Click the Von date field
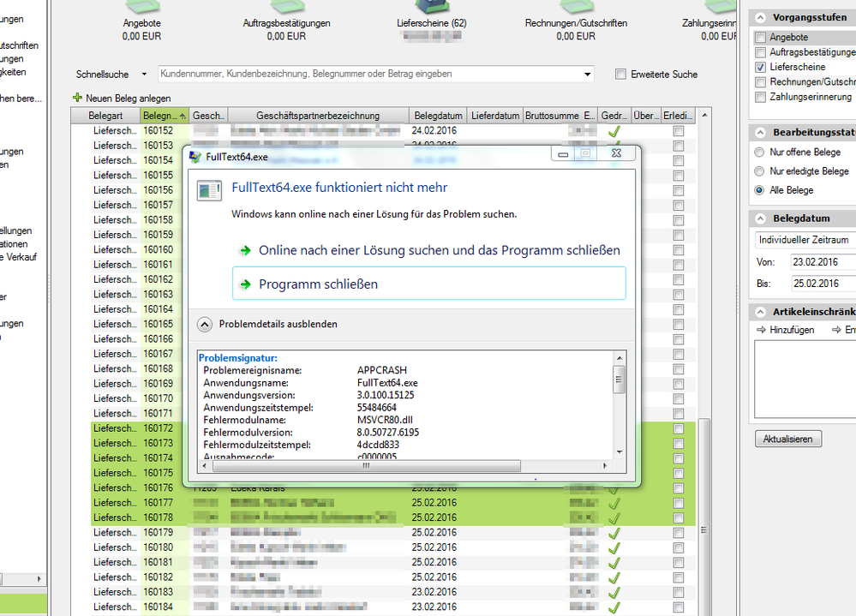 [x=823, y=262]
